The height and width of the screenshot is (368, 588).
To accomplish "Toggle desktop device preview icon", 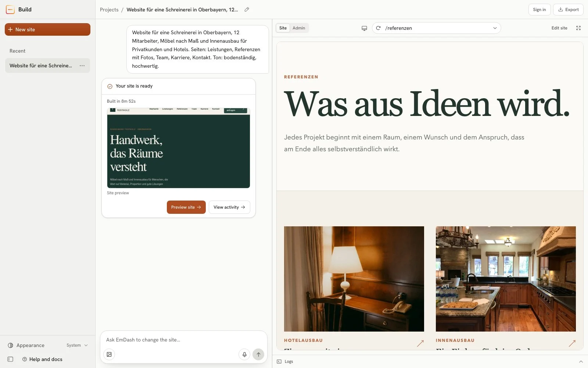I will tap(364, 28).
